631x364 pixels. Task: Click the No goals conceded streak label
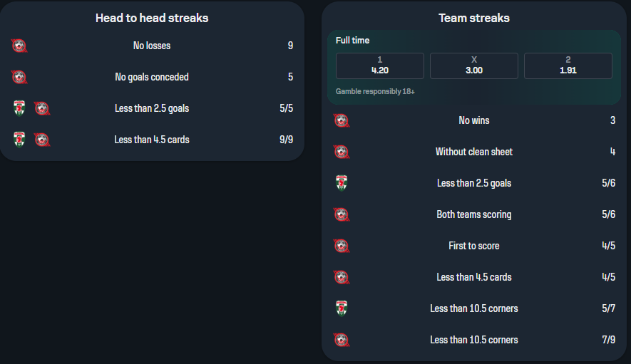click(152, 77)
